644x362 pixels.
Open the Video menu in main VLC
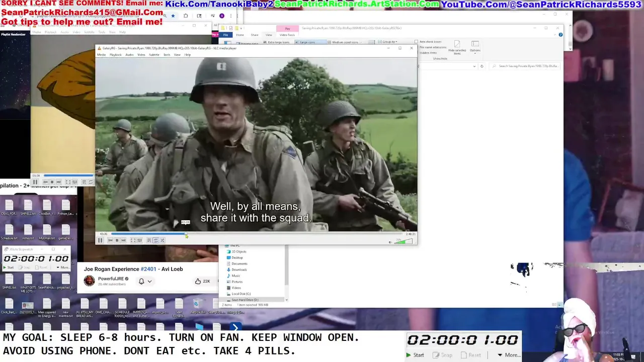(x=141, y=54)
